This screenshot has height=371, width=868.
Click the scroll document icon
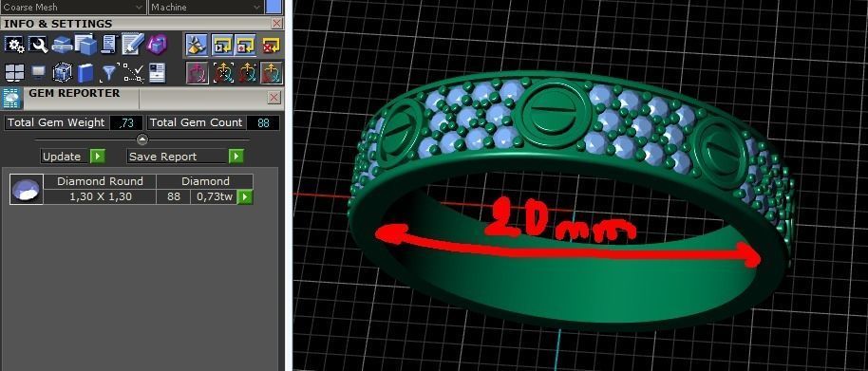click(108, 45)
